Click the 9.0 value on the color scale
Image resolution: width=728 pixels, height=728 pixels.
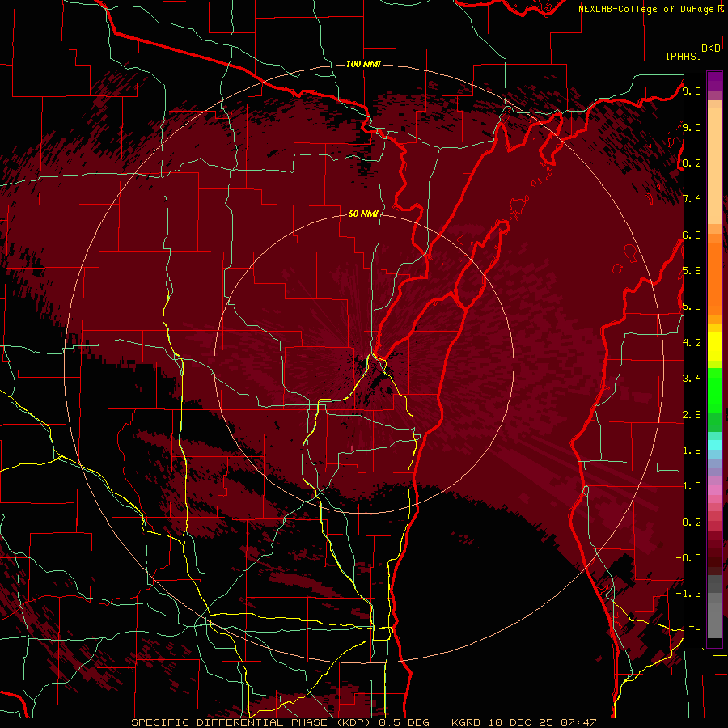click(692, 127)
